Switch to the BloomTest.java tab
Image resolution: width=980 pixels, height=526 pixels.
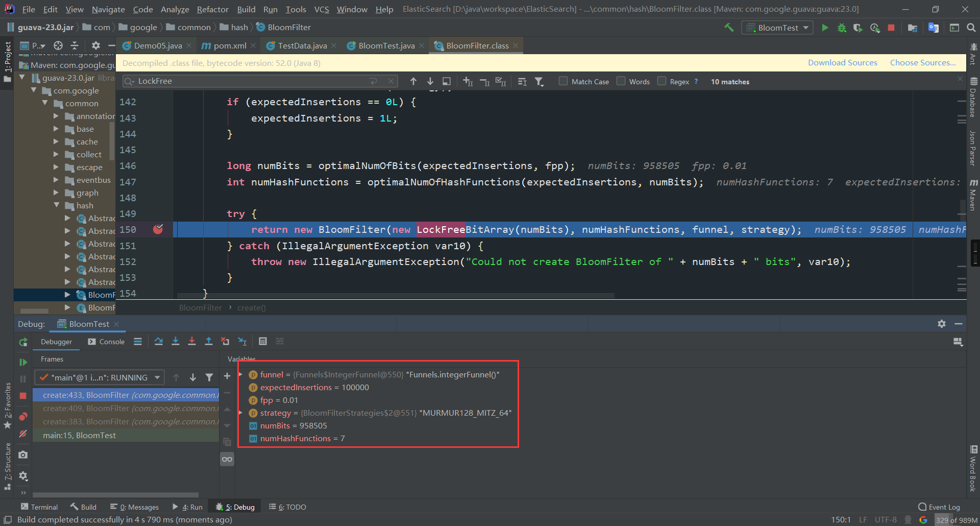pyautogui.click(x=386, y=45)
